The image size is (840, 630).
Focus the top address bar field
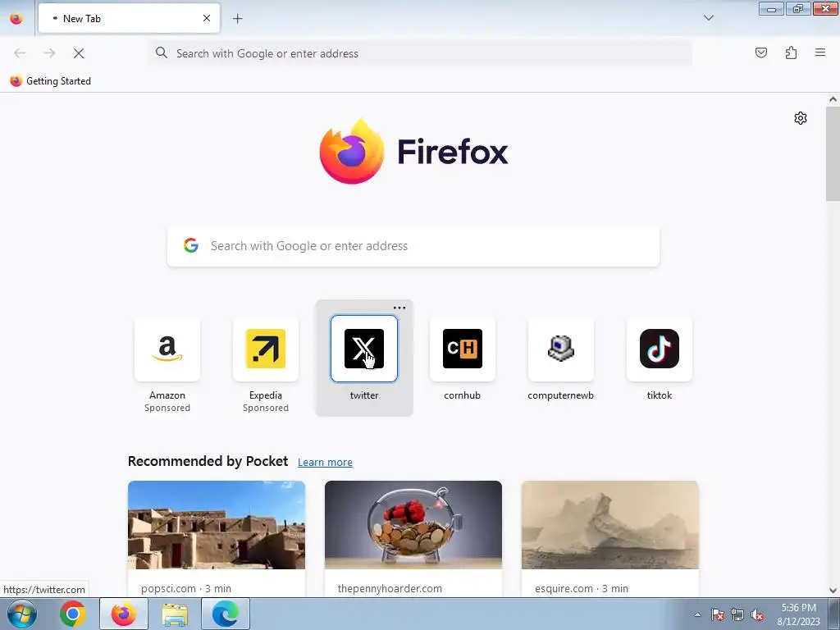click(x=421, y=53)
